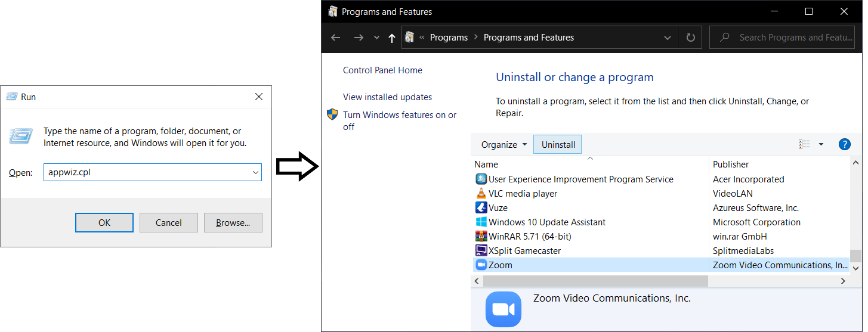868x332 pixels.
Task: Click the shield icon for Windows features
Action: click(332, 114)
